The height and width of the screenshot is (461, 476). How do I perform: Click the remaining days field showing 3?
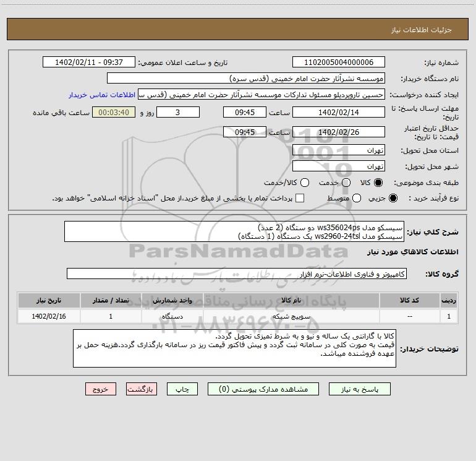click(178, 113)
